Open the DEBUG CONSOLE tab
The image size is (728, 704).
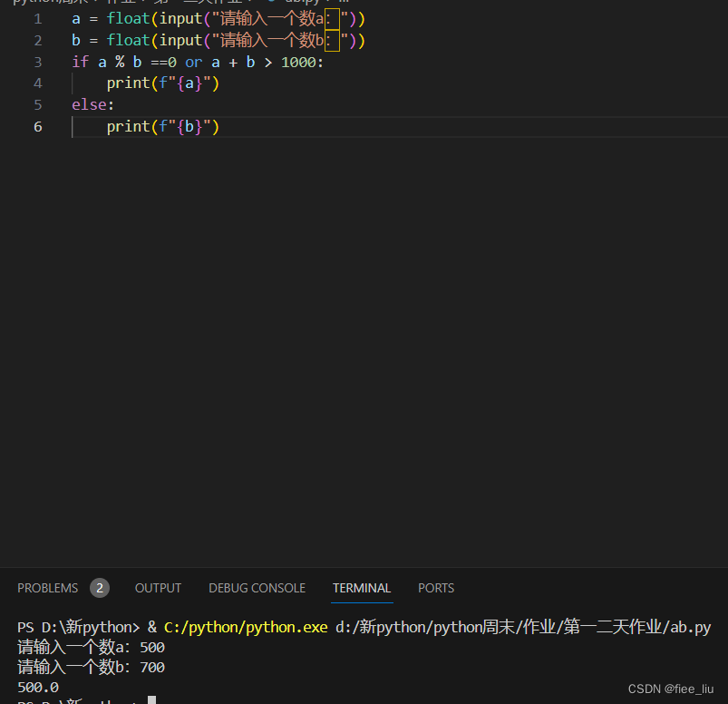point(257,588)
